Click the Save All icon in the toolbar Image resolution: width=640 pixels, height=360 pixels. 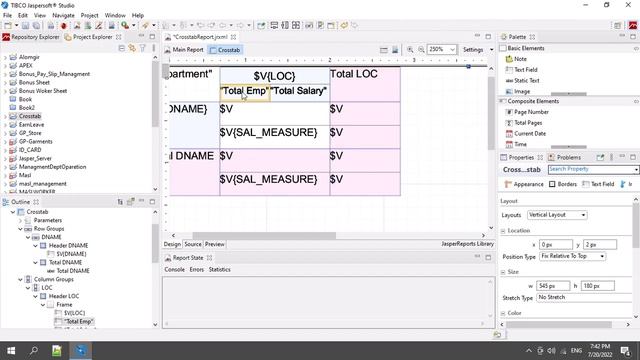tap(36, 25)
